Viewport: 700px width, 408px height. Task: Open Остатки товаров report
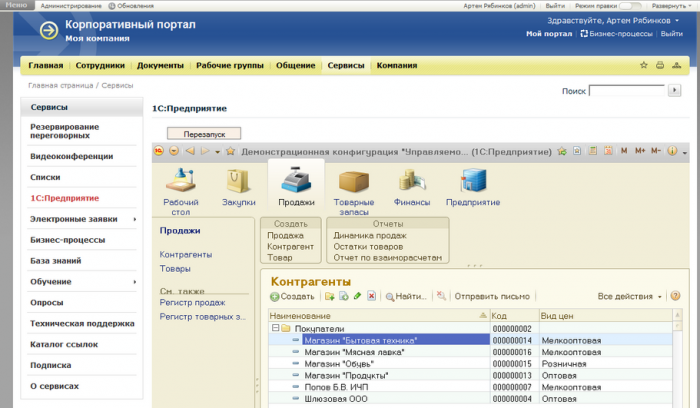tap(368, 246)
